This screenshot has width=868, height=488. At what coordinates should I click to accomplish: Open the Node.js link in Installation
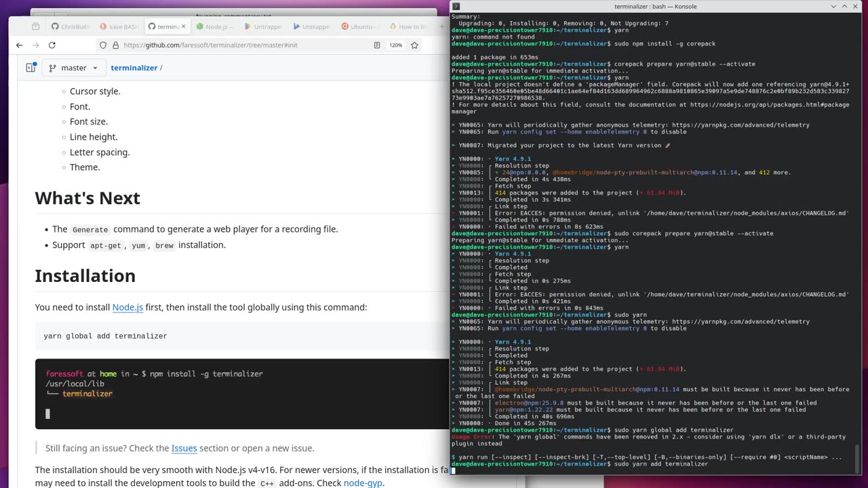point(127,307)
